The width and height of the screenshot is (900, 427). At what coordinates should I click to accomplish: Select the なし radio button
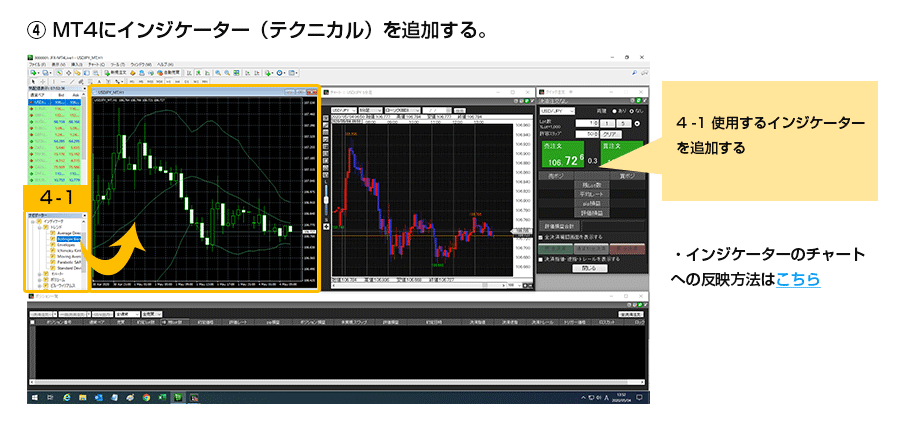tap(631, 111)
